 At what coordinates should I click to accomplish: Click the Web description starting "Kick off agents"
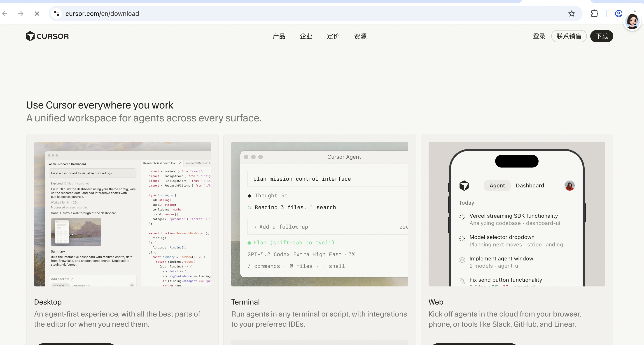coord(505,319)
